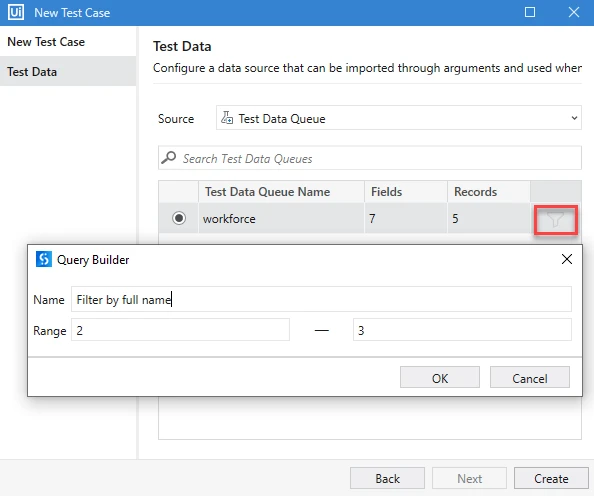The height and width of the screenshot is (496, 594).
Task: Open the Test Data Queue combo box
Action: pos(399,118)
